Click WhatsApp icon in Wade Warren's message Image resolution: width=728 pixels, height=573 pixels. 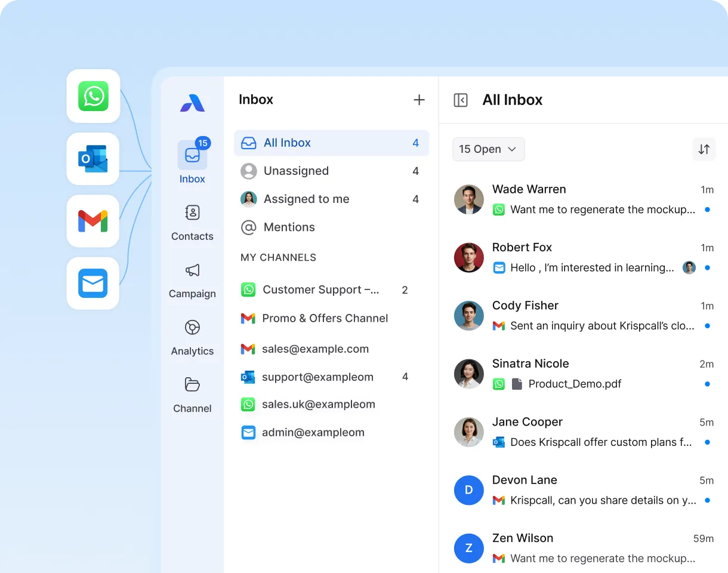[x=499, y=210]
